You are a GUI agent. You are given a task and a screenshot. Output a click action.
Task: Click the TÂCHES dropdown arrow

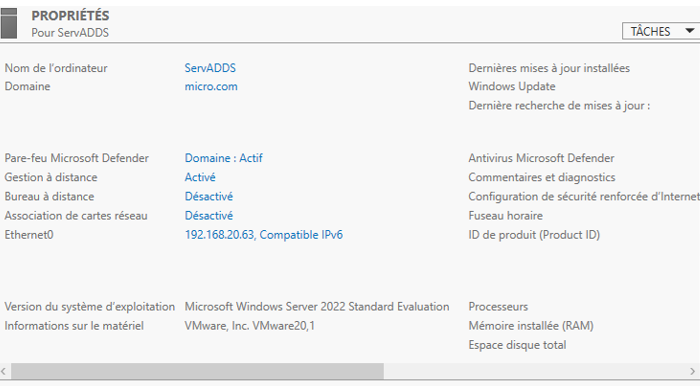(689, 31)
